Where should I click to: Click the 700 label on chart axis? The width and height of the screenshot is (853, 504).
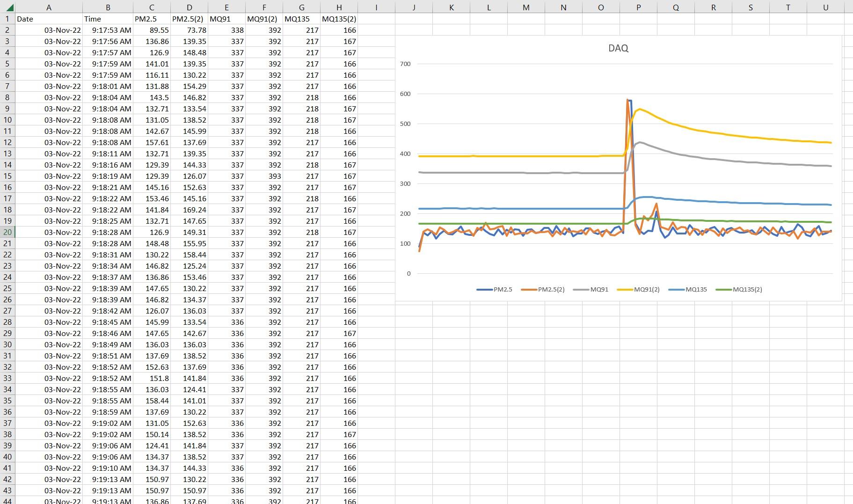pos(406,64)
